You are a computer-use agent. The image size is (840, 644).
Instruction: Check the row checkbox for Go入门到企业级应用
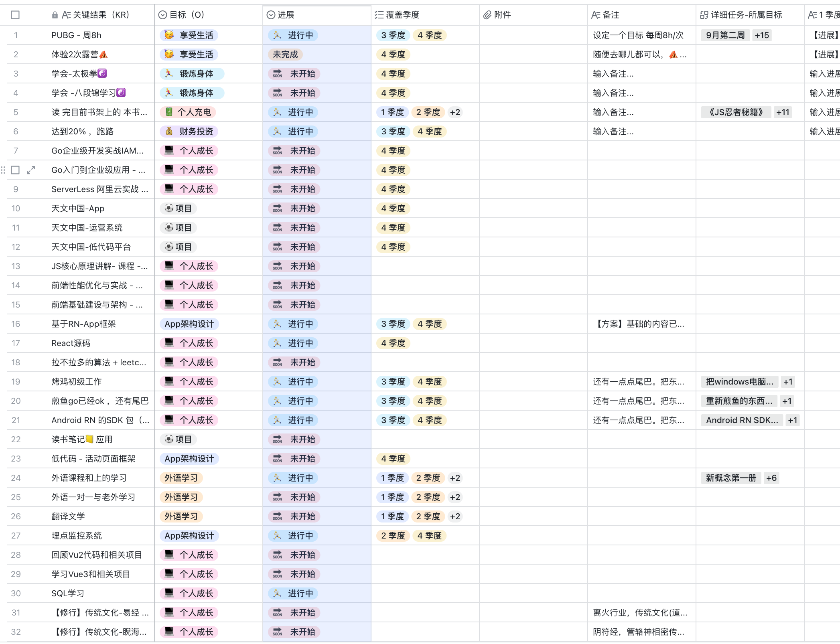click(15, 170)
